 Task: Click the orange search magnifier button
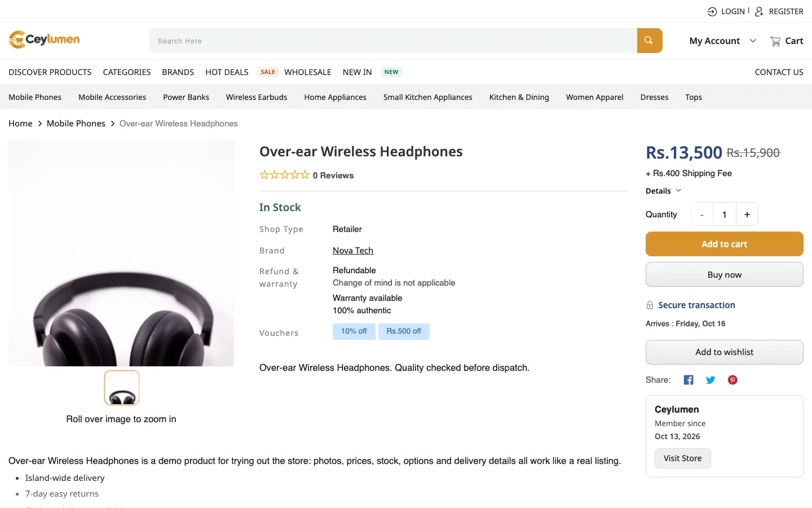click(x=650, y=41)
